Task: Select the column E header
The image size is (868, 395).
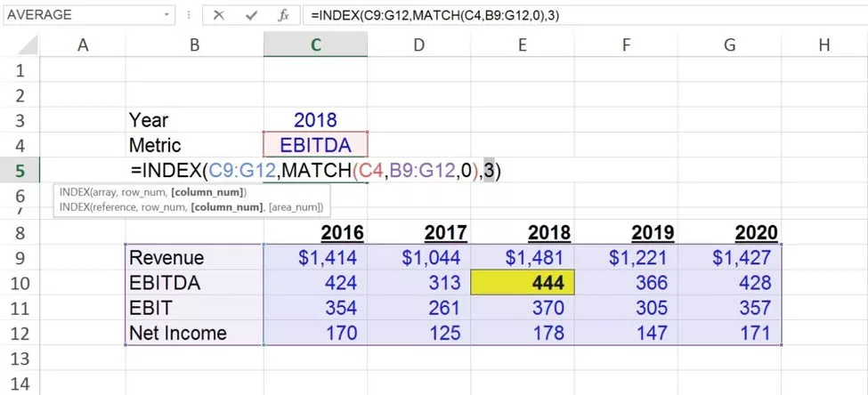Action: 522,44
